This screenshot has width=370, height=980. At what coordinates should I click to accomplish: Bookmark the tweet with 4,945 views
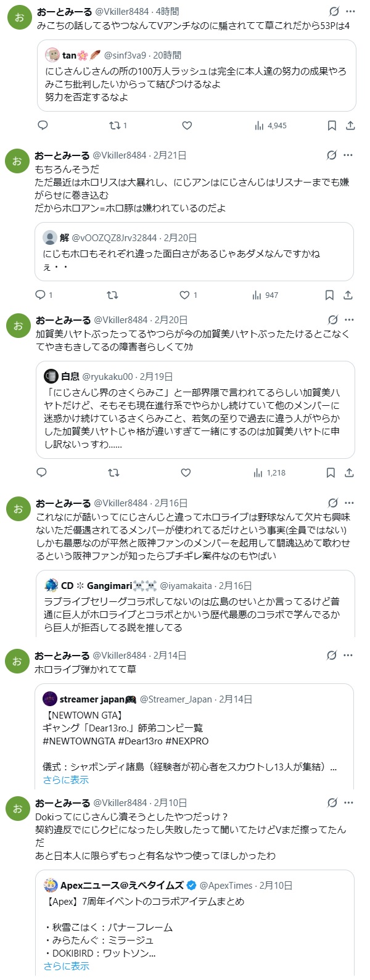pyautogui.click(x=332, y=125)
